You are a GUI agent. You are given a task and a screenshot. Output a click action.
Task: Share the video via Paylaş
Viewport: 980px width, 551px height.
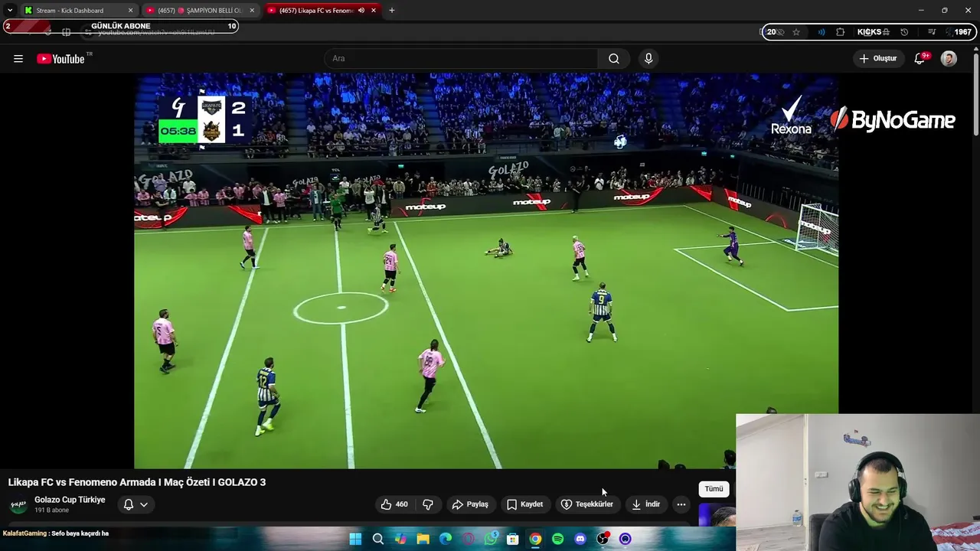[470, 504]
